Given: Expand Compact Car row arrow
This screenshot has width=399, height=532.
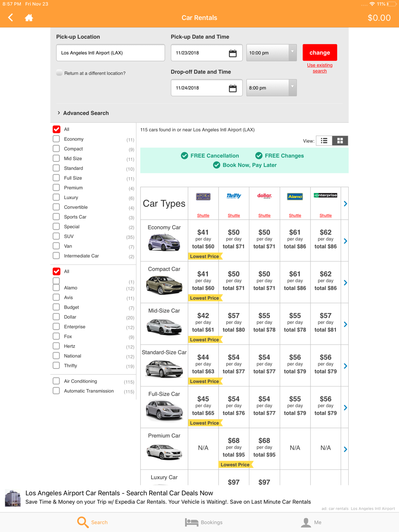Looking at the screenshot, I should pyautogui.click(x=345, y=283).
